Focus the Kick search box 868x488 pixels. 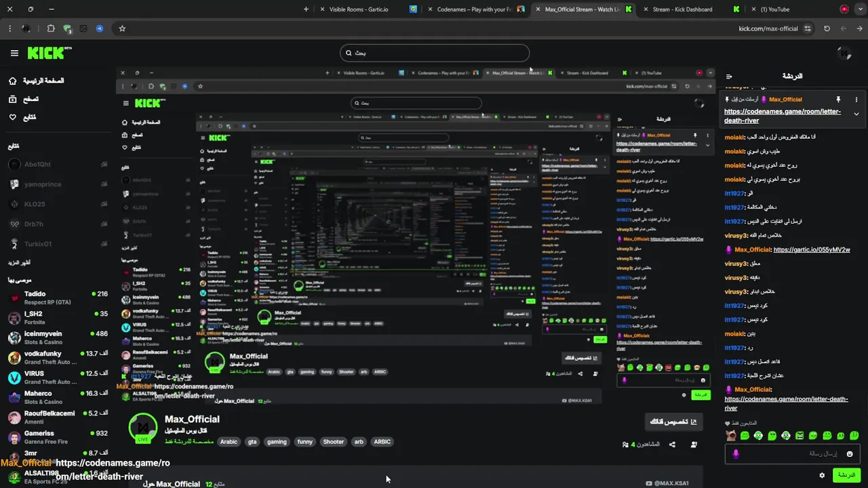point(434,53)
